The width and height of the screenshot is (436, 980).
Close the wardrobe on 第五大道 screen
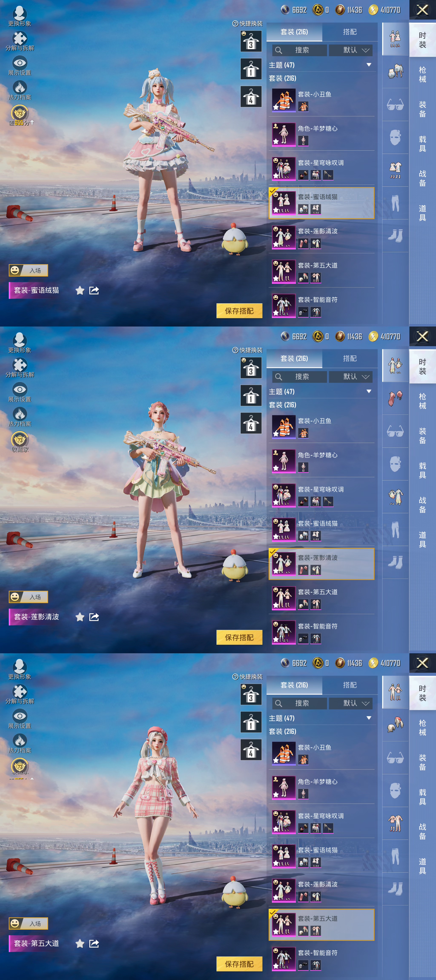422,663
